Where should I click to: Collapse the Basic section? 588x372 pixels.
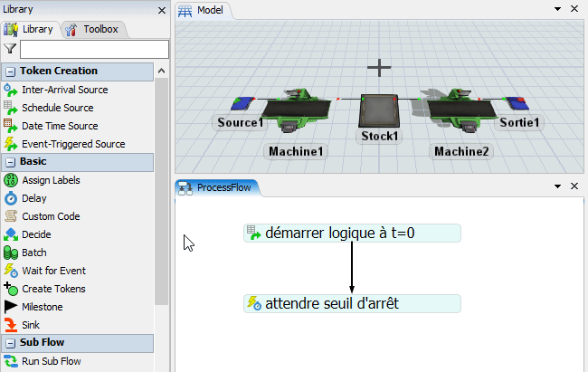(x=10, y=162)
